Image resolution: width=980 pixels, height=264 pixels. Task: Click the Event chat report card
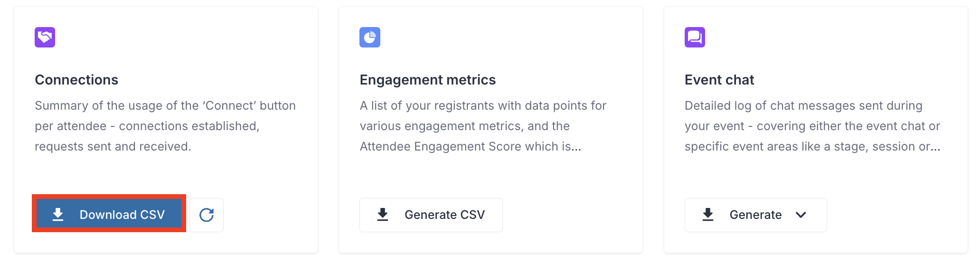tap(816, 130)
